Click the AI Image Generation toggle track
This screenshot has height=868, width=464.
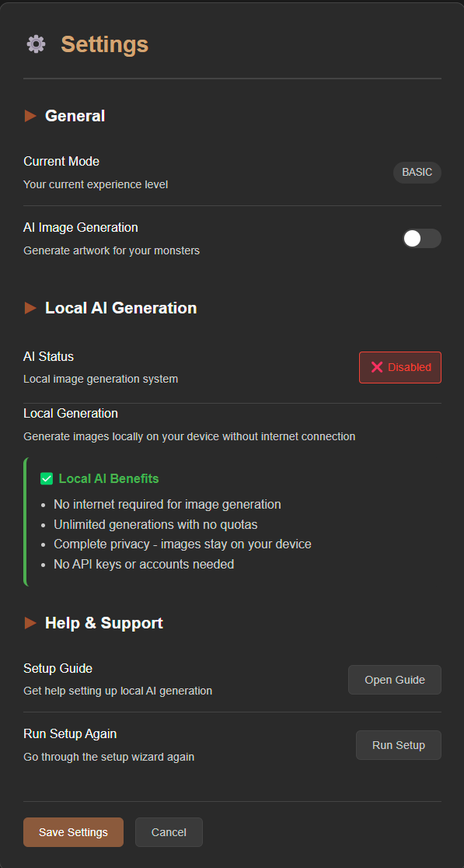pos(421,239)
